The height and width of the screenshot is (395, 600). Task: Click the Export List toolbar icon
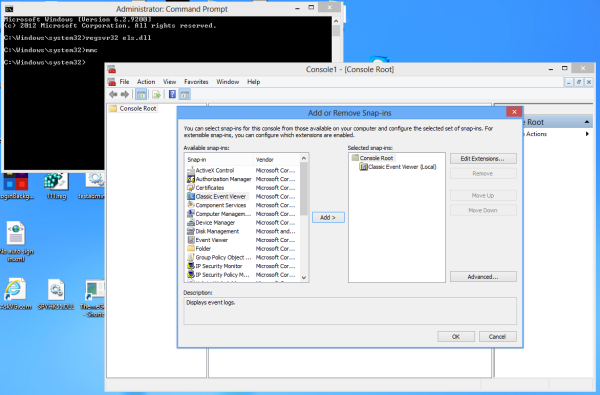point(156,94)
